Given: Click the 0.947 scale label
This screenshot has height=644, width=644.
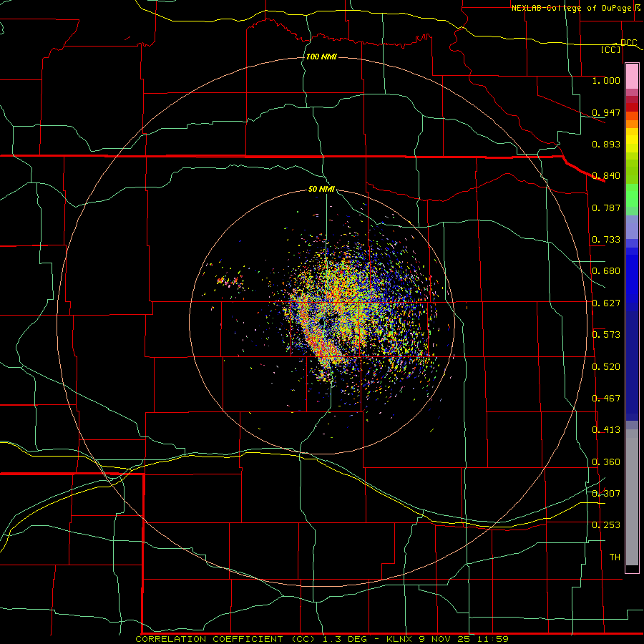Looking at the screenshot, I should 606,112.
